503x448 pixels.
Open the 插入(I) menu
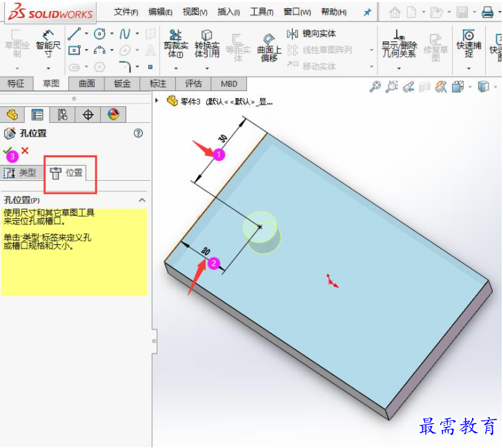click(x=228, y=12)
